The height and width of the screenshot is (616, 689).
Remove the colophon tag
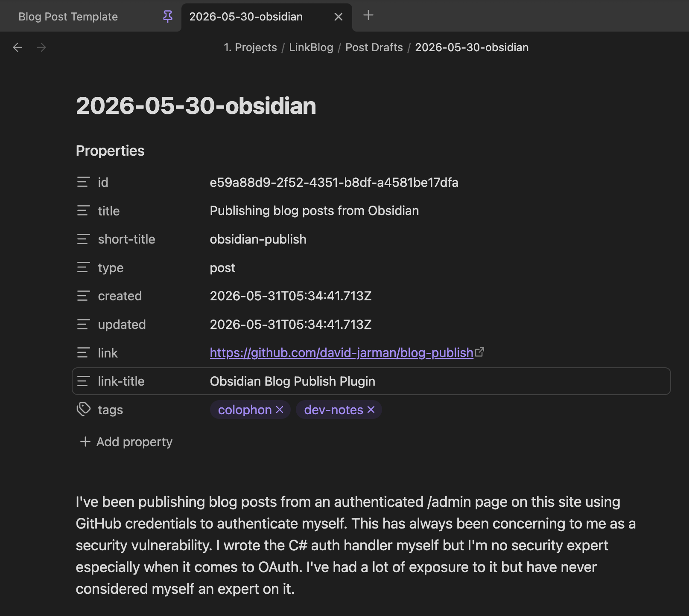(280, 410)
